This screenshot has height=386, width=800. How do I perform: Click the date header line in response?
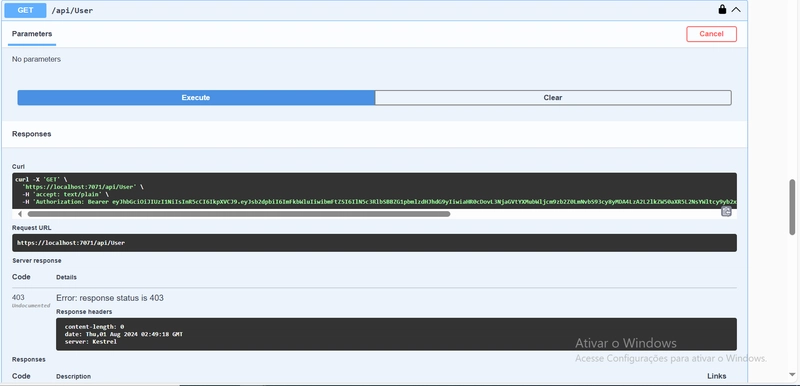coord(123,334)
